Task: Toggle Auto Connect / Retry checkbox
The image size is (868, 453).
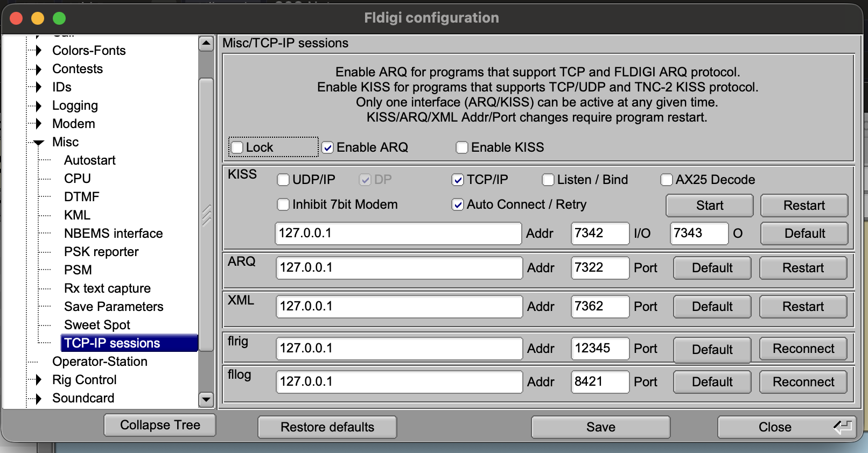Action: pyautogui.click(x=458, y=204)
